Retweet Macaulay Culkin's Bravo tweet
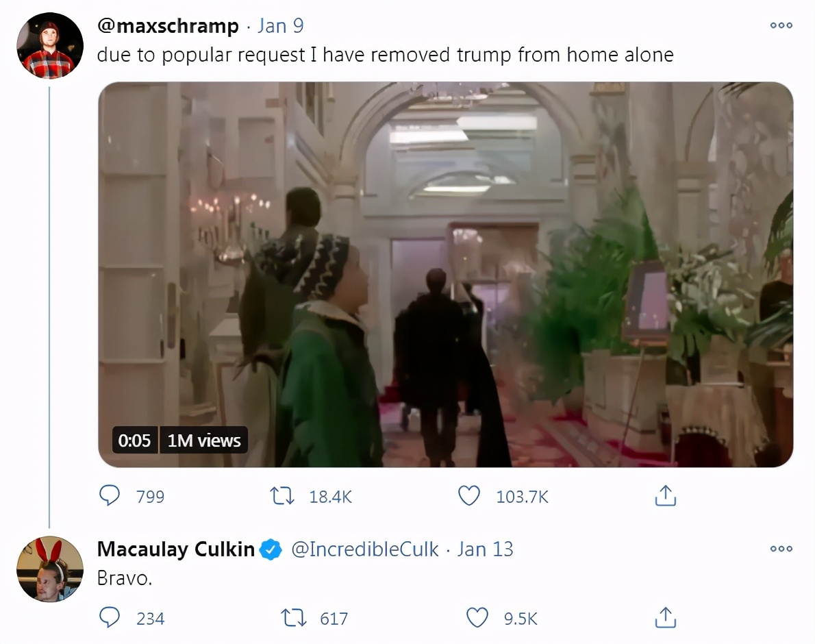 click(x=293, y=618)
